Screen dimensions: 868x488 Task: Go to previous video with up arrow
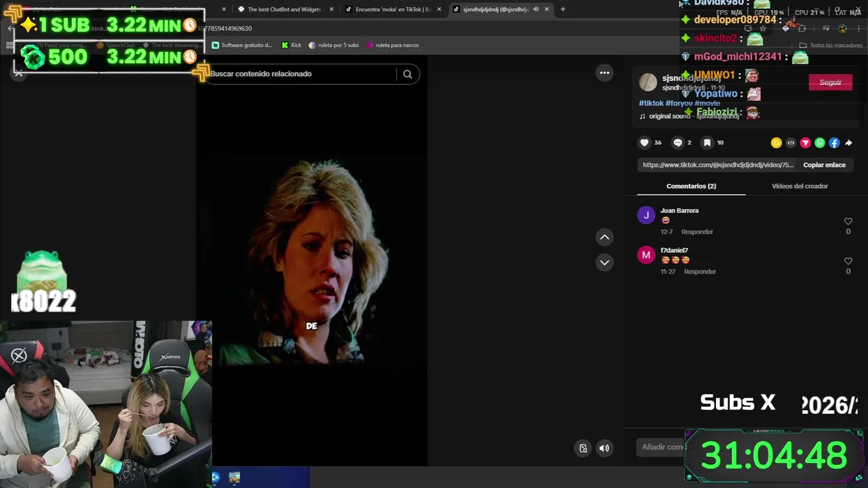coord(604,237)
